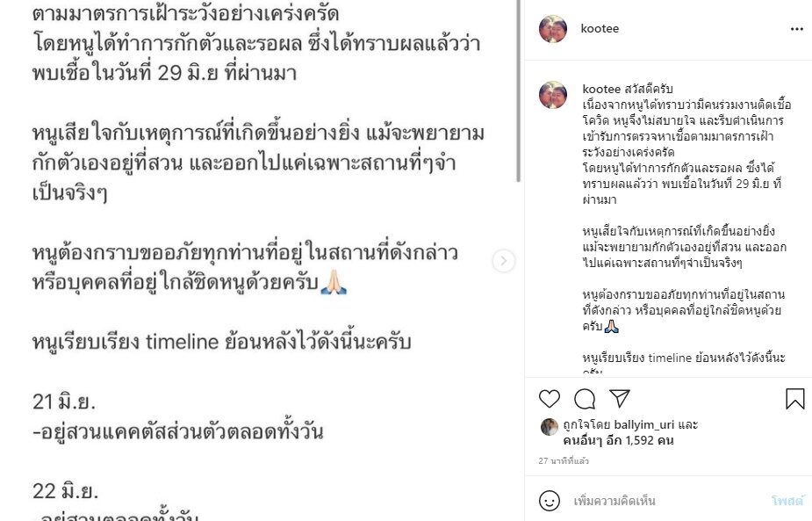Open ballyim_uri profile link

click(x=643, y=424)
